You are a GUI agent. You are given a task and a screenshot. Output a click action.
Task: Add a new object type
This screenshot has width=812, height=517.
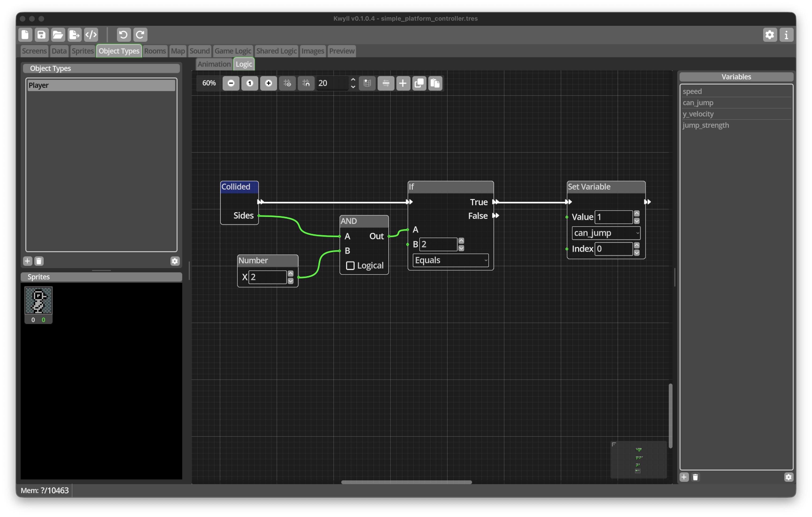pyautogui.click(x=28, y=261)
